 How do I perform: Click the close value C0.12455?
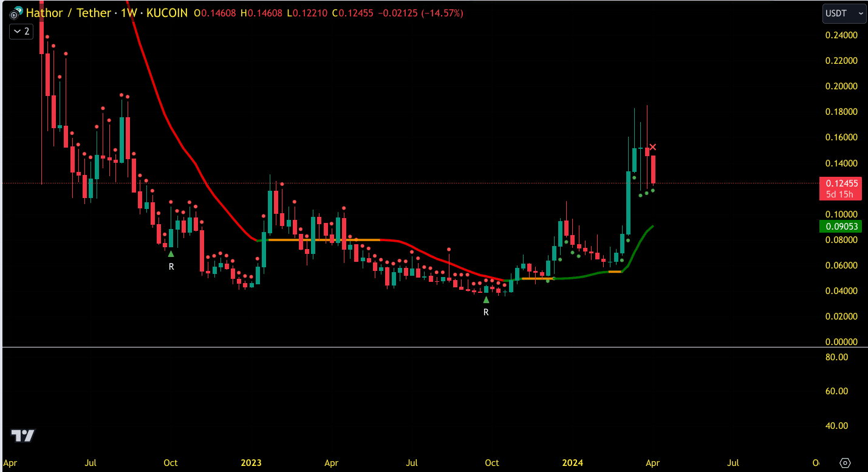pos(352,13)
